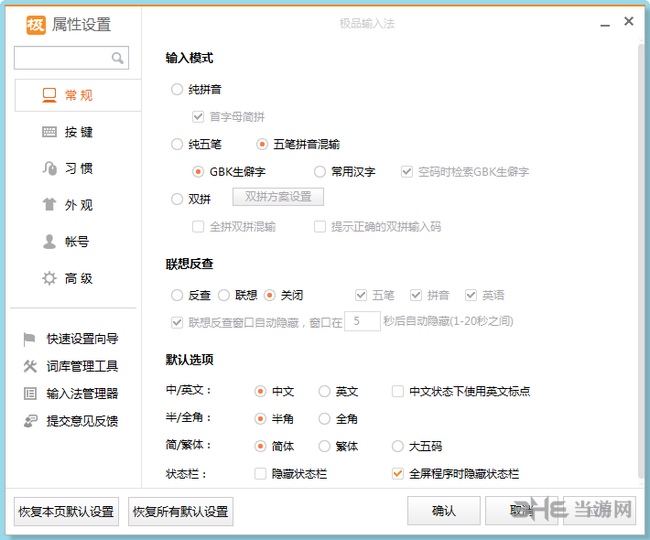650x540 pixels.
Task: Toggle 全屏程序时隐藏状态栏 checkbox
Action: pyautogui.click(x=398, y=474)
